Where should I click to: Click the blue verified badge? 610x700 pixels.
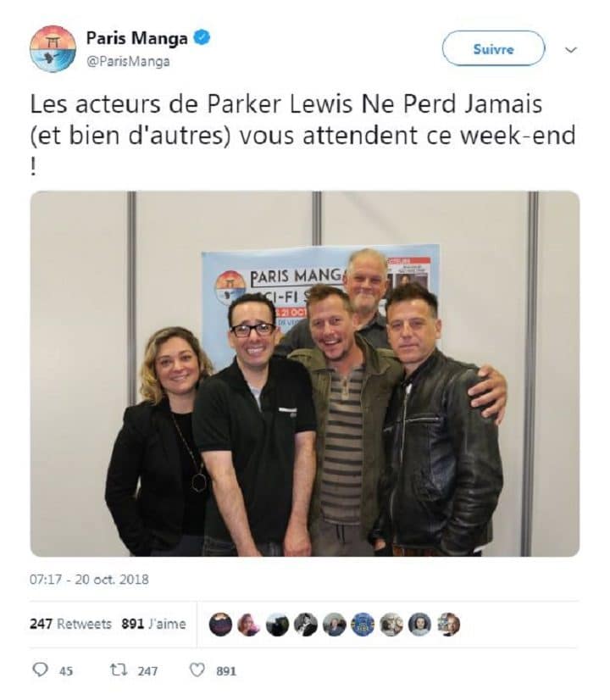[202, 37]
